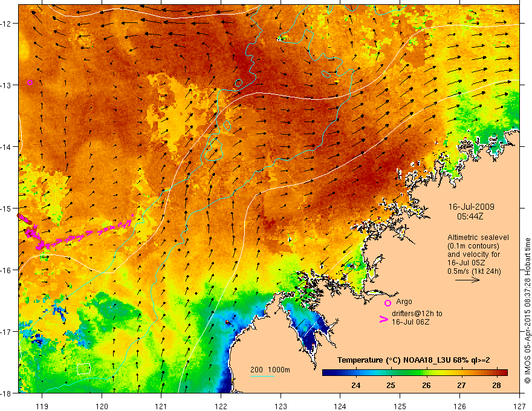Viewport: 532px width, 411px height.
Task: Click the latitude axis label '-18'
Action: coord(6,393)
